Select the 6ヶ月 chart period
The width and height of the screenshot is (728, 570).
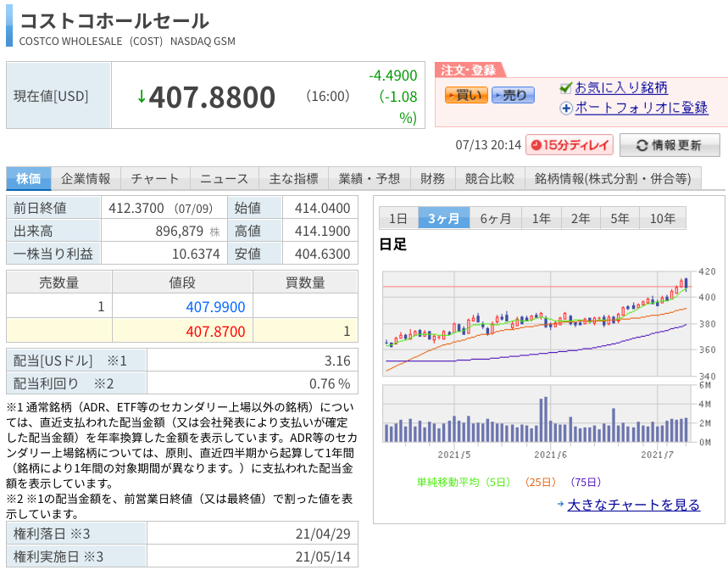[496, 218]
